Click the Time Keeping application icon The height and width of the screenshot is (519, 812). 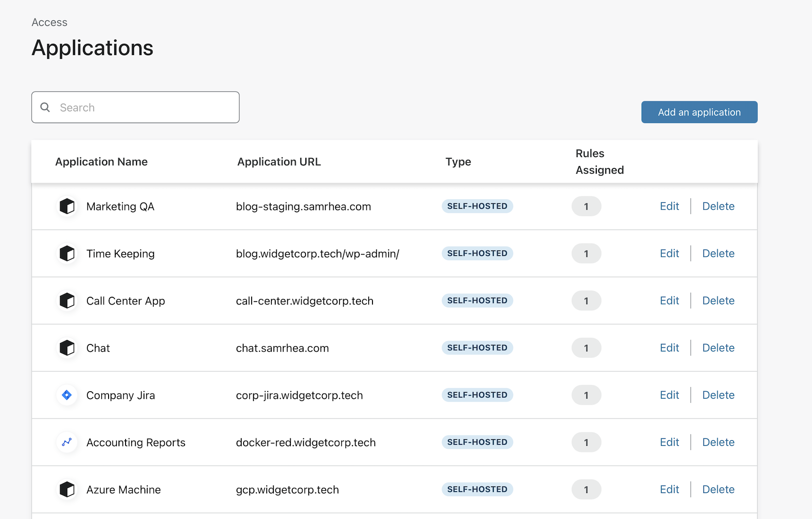67,253
